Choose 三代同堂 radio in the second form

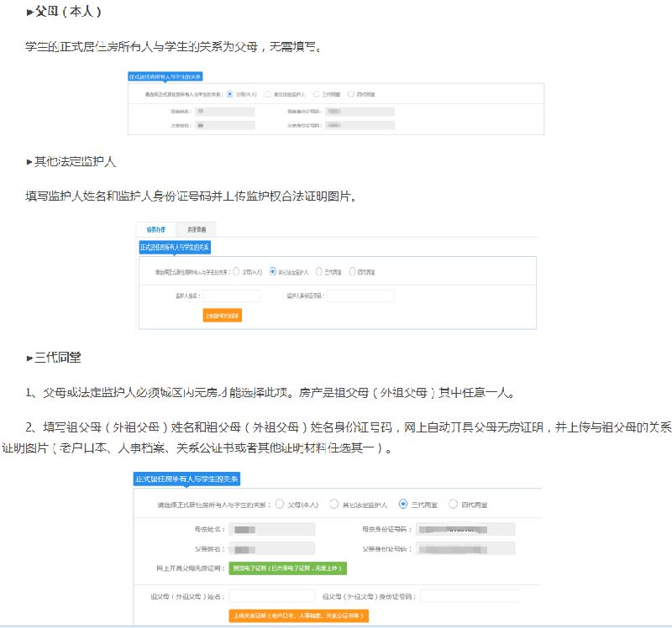click(318, 272)
